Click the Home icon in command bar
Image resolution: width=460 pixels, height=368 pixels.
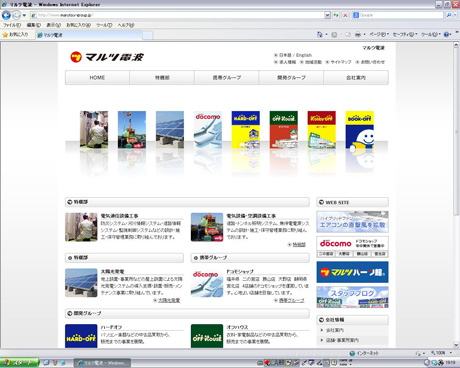point(320,34)
